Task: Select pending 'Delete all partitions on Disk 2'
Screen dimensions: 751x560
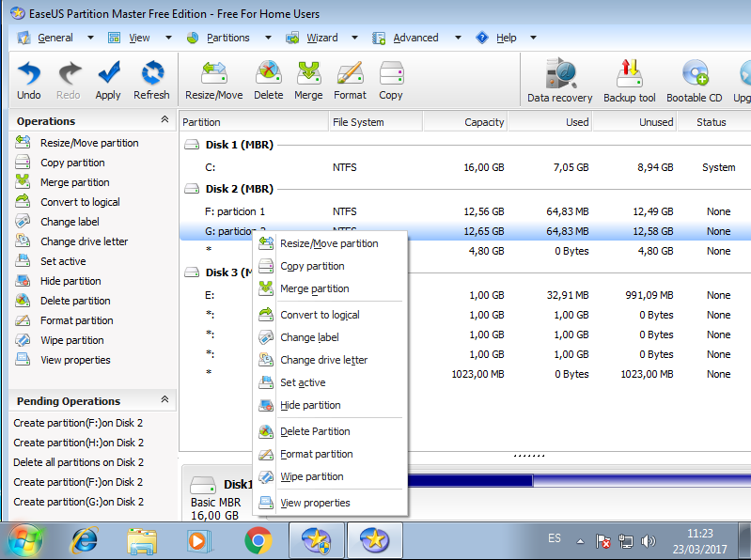Action: [x=79, y=462]
